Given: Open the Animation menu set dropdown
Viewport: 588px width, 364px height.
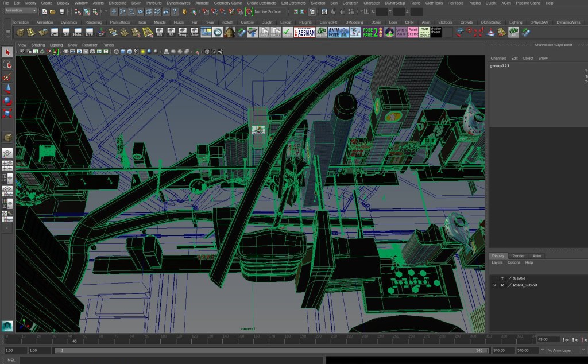Looking at the screenshot, I should [x=20, y=11].
